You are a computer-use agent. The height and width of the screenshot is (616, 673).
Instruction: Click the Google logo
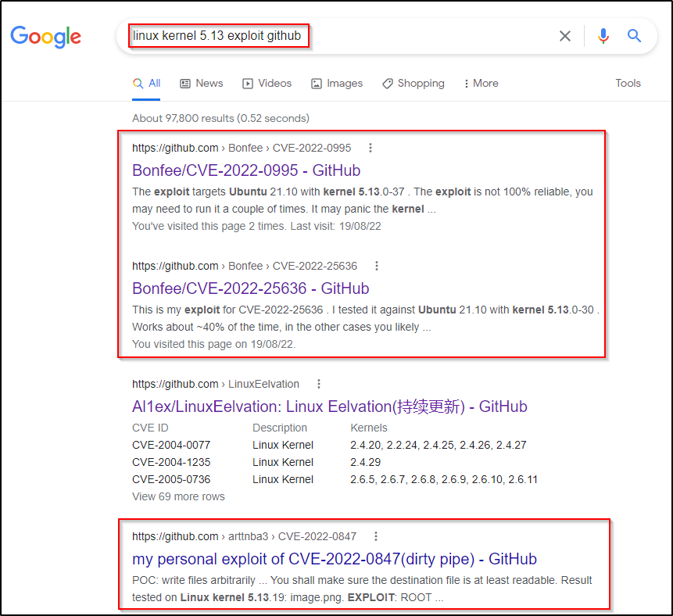click(45, 36)
